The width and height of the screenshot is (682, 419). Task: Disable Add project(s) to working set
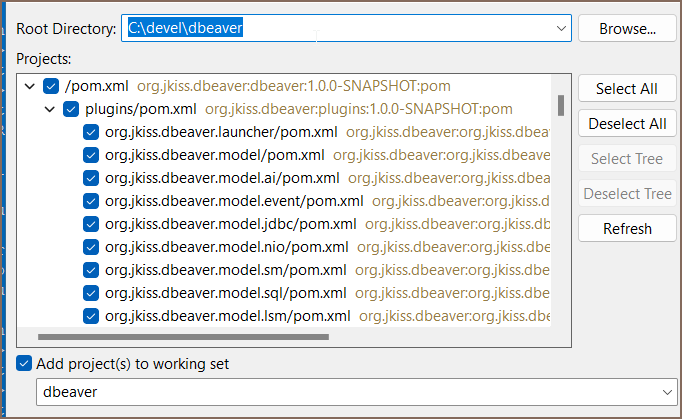(x=24, y=363)
